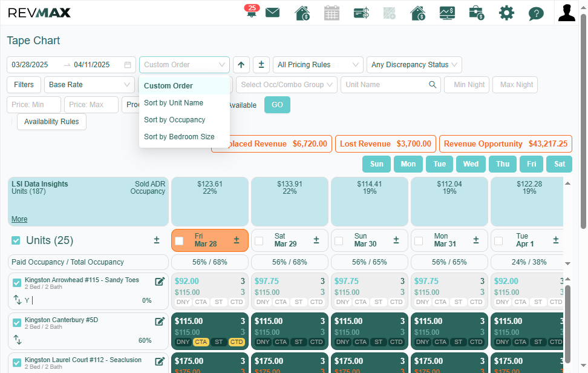The image size is (588, 373).
Task: Collapse the Custom Order dropdown
Action: coord(184,65)
